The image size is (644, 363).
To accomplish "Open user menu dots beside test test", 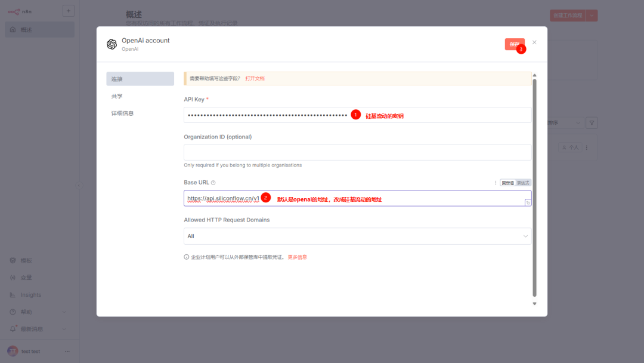I will pos(67,352).
